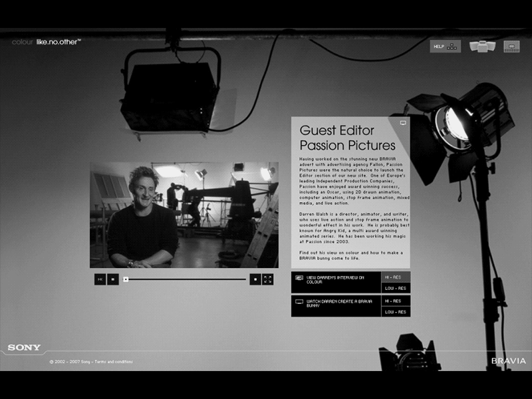Stop the video with the square button
This screenshot has height=399, width=532.
point(255,279)
